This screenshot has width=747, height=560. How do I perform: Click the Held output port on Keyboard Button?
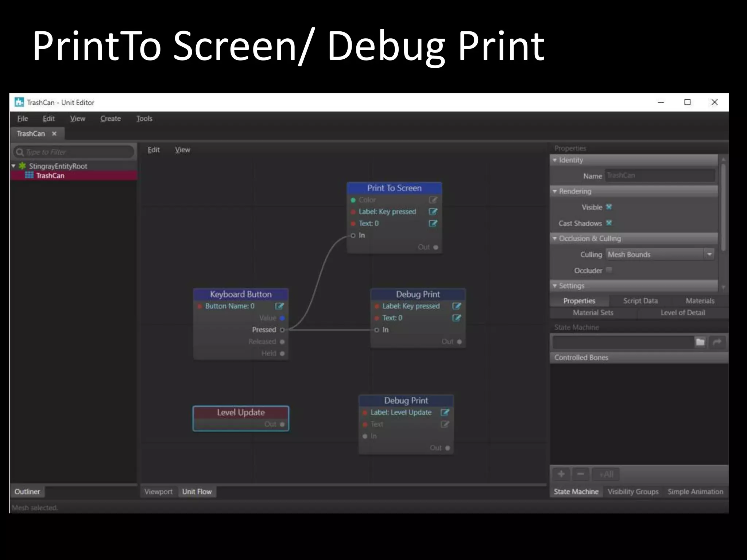[282, 353]
